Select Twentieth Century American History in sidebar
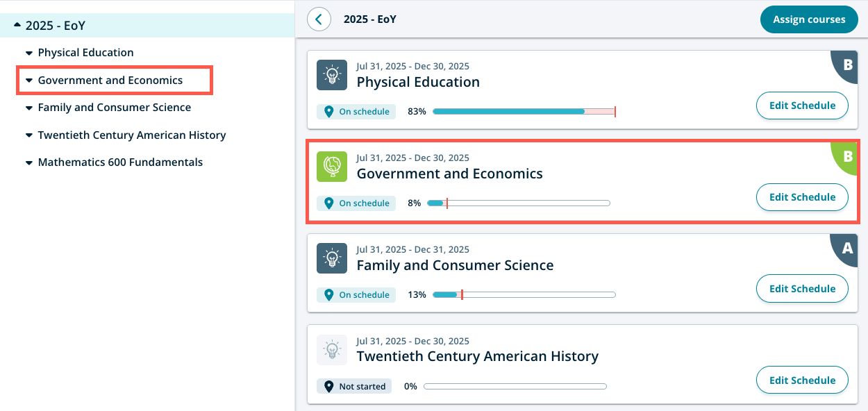The width and height of the screenshot is (868, 411). point(132,135)
